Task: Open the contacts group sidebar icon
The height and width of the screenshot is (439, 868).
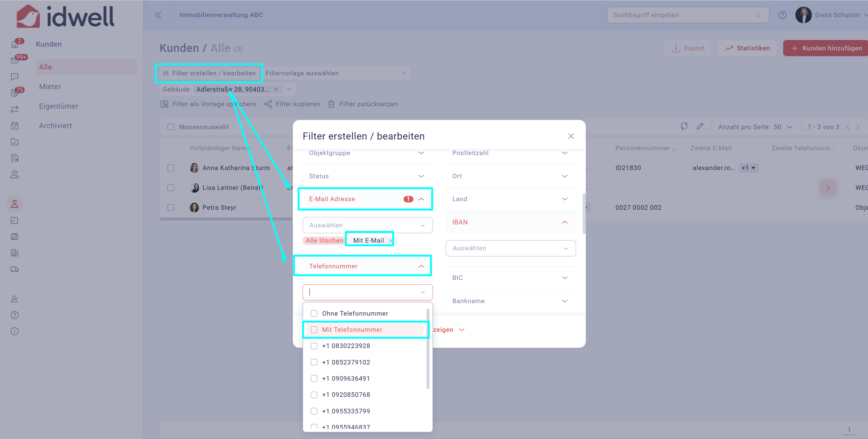Action: 15,174
